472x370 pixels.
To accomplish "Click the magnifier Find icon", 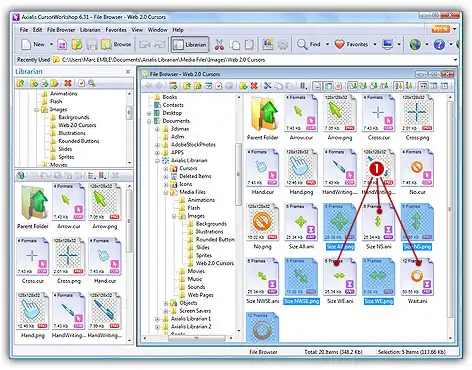I will point(302,44).
